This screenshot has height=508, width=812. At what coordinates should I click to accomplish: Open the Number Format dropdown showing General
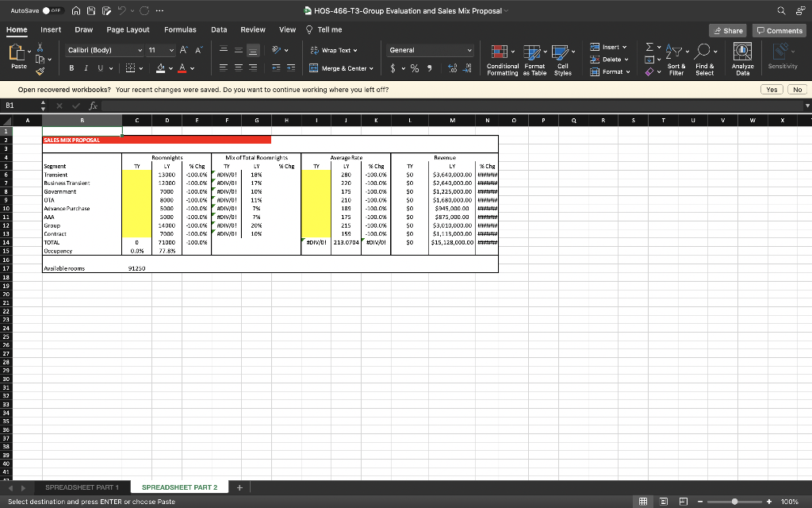pyautogui.click(x=429, y=49)
